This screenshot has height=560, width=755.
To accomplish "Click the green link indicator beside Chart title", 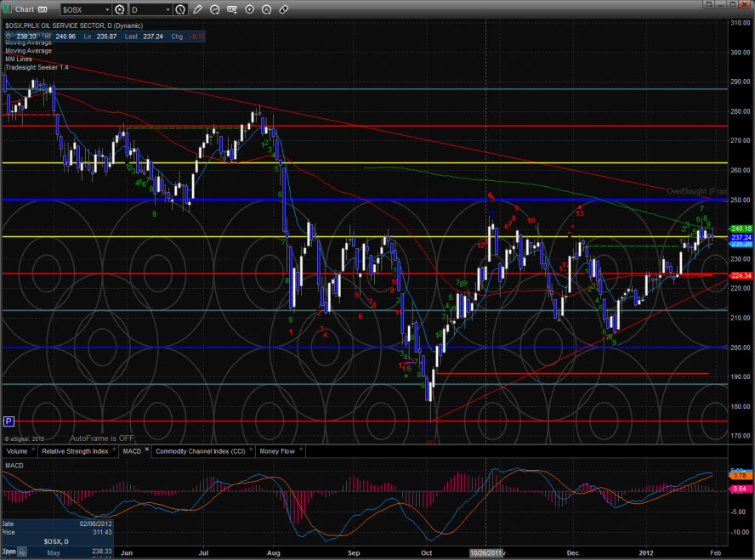I will (7, 9).
